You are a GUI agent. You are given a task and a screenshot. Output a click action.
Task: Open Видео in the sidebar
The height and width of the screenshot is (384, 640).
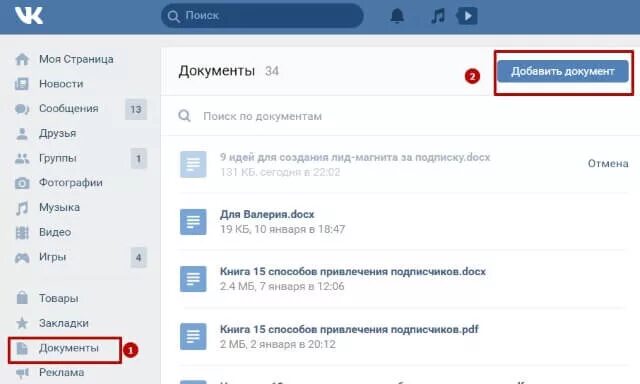(55, 232)
